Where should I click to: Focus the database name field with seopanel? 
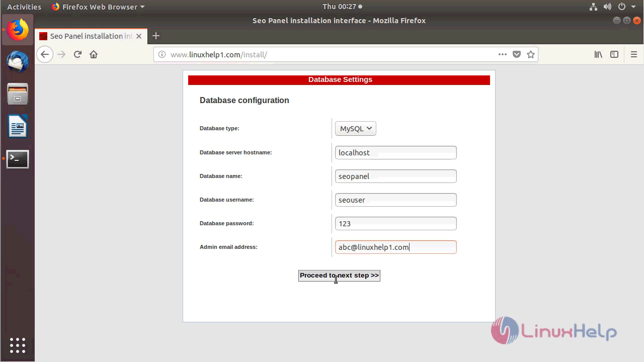[x=396, y=176]
